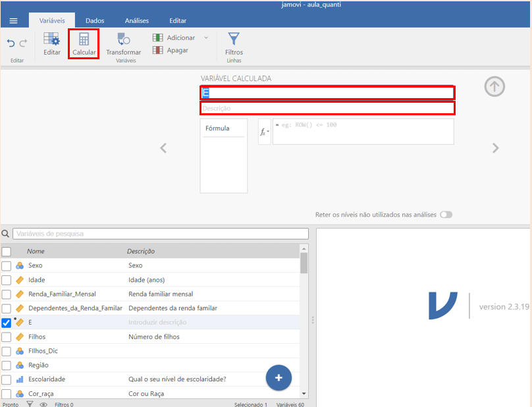Open the Dados tab
Image resolution: width=532 pixels, height=407 pixels.
coord(95,21)
